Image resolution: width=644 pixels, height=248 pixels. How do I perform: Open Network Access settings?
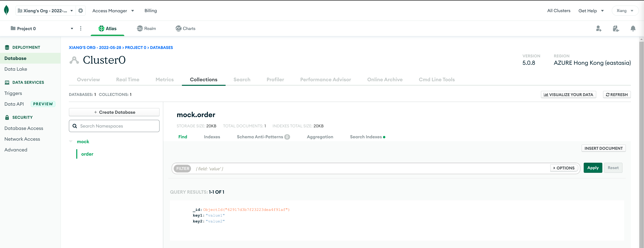pyautogui.click(x=22, y=139)
